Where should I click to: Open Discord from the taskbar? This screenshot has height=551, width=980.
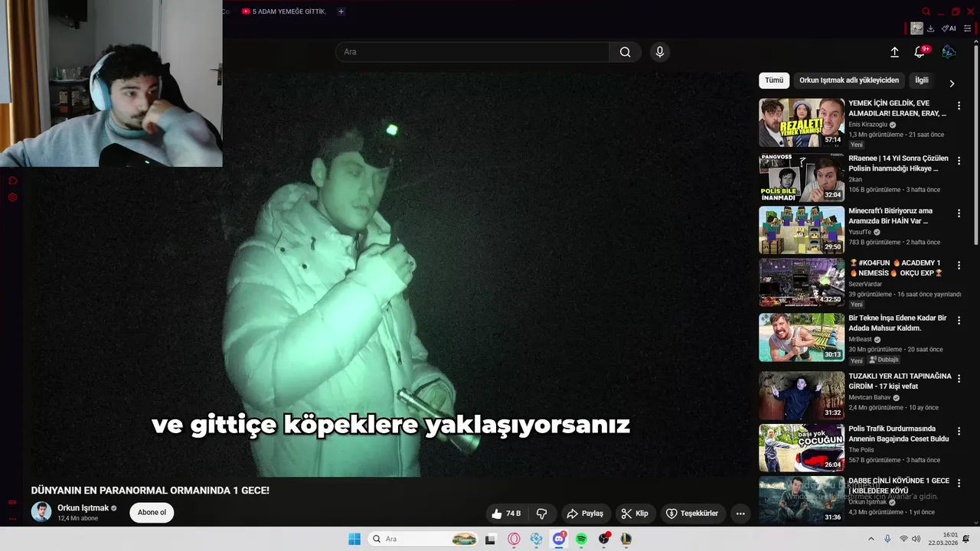click(x=559, y=539)
